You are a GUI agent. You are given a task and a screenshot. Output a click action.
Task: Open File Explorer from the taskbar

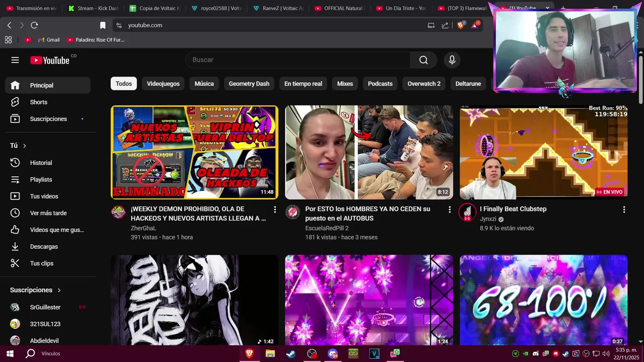(270, 353)
